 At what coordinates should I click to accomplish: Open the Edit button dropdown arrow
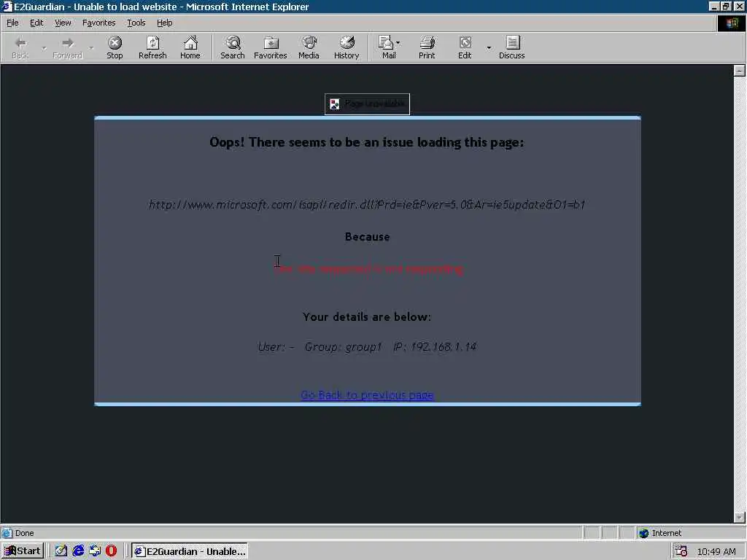click(x=489, y=48)
